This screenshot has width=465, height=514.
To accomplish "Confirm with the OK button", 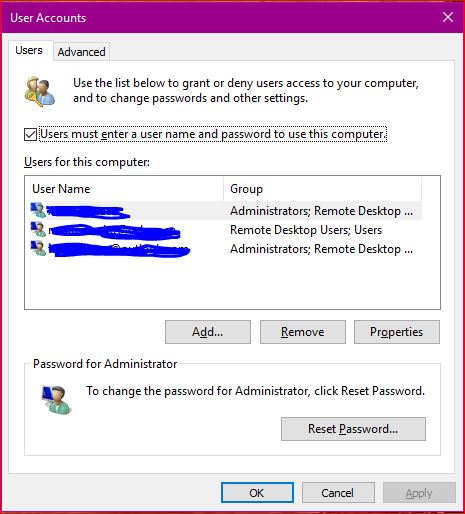I will (257, 493).
